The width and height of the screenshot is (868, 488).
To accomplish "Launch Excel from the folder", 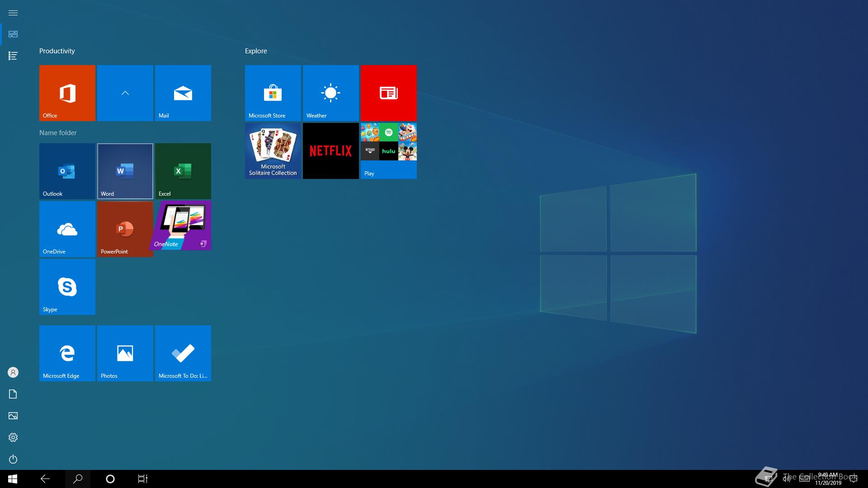I will point(183,171).
